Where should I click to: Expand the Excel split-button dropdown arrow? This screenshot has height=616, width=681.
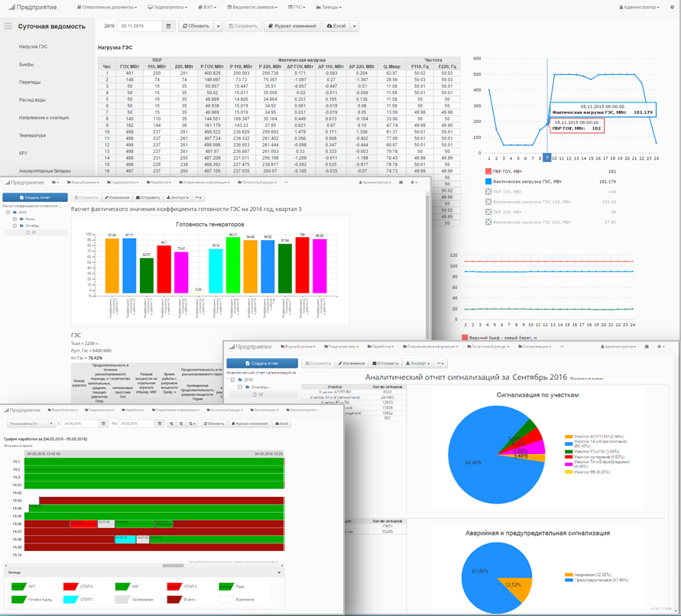tap(355, 26)
